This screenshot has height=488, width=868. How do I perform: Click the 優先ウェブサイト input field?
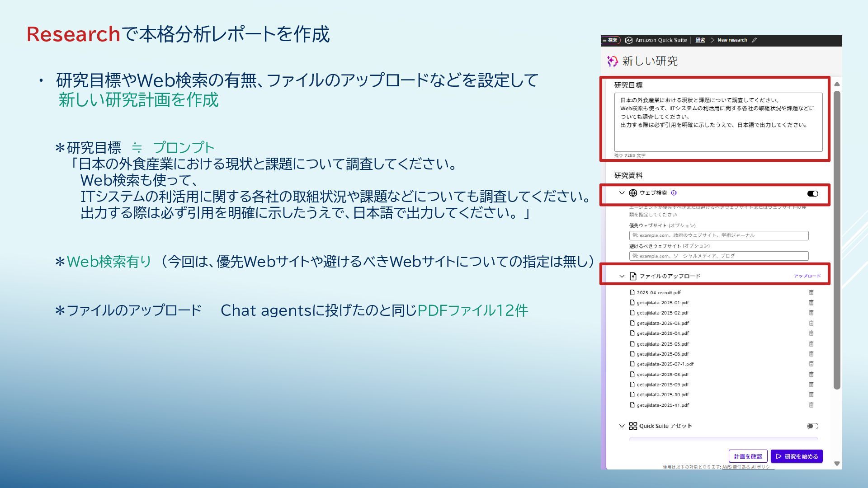click(718, 235)
